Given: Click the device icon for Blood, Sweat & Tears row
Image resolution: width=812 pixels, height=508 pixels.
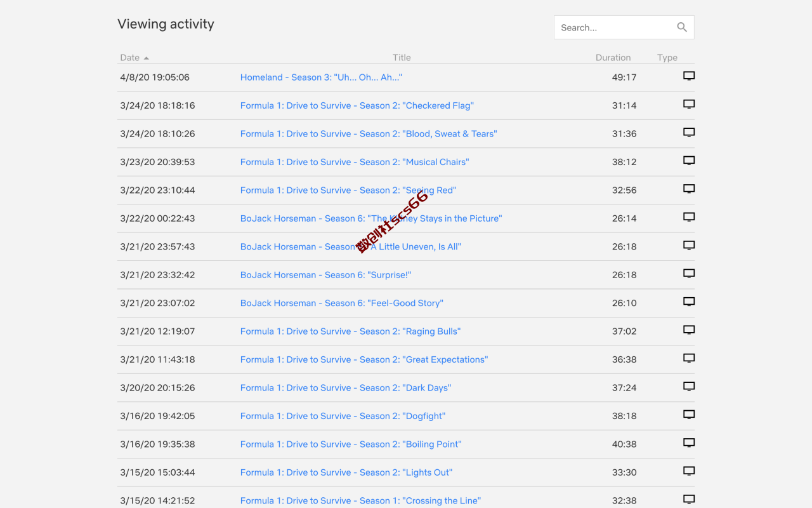Looking at the screenshot, I should tap(689, 133).
